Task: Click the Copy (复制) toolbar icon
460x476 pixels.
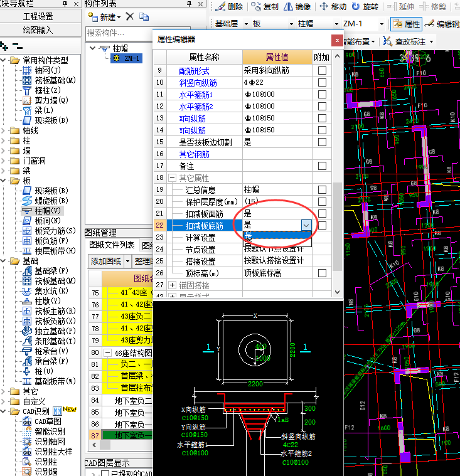Action: pyautogui.click(x=256, y=6)
